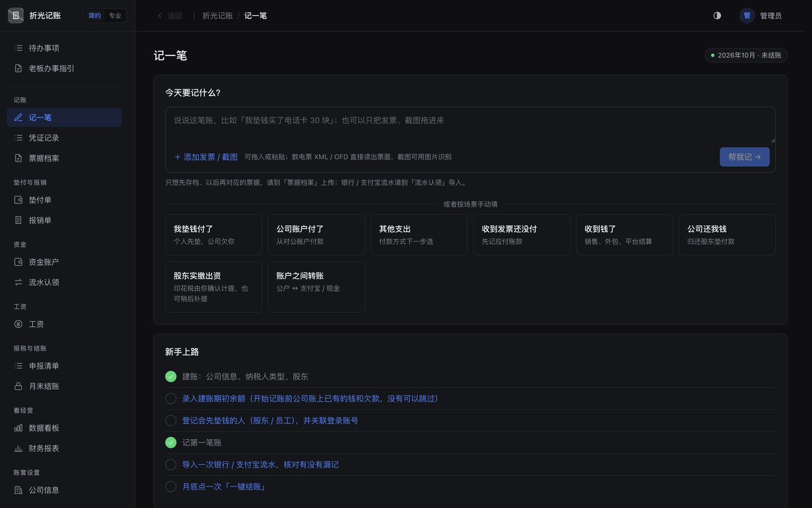Open 老板办事指引 page

point(64,68)
